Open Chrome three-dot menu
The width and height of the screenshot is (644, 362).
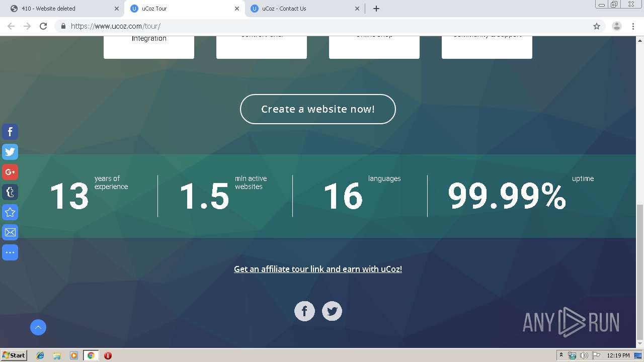point(633,26)
